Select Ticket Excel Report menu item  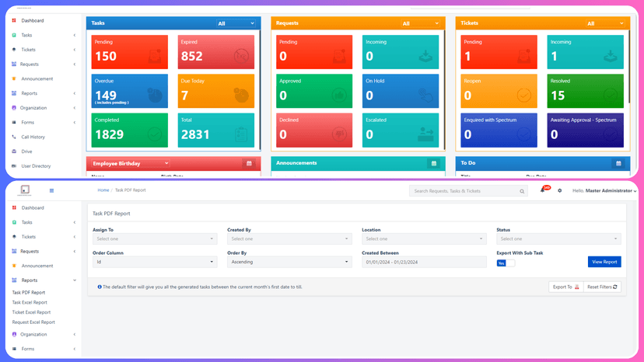[x=31, y=312]
